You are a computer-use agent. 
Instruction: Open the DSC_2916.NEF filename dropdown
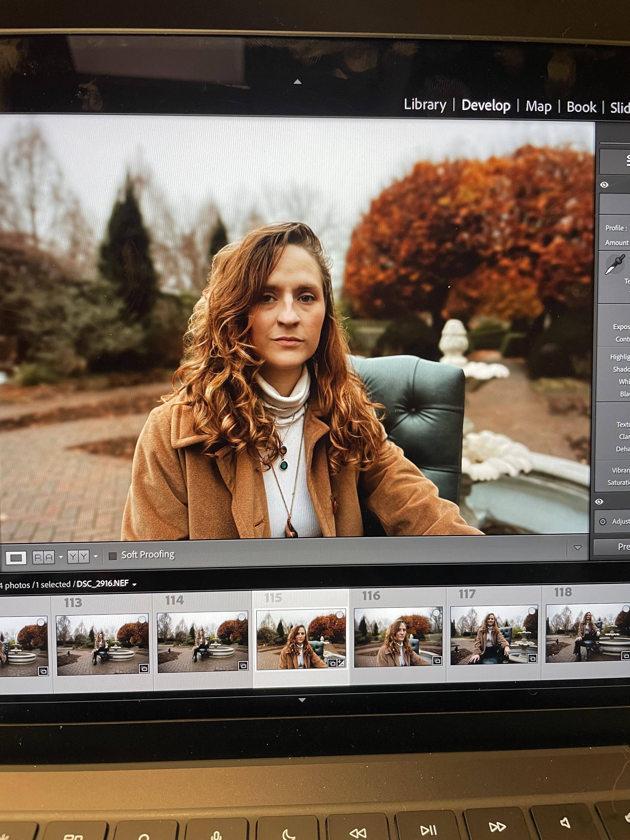tap(134, 584)
